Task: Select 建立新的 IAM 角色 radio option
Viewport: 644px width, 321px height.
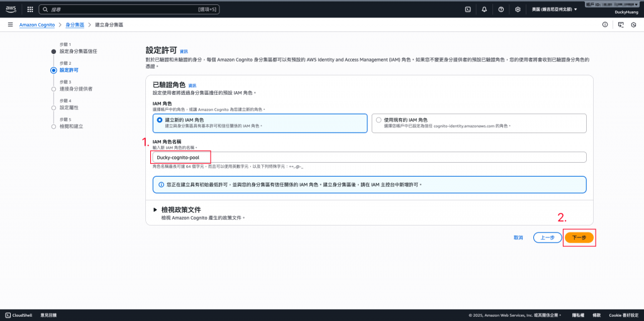Action: 160,120
